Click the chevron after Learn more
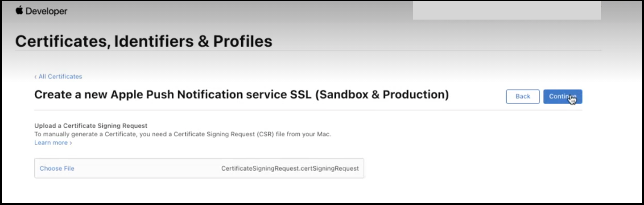The image size is (644, 205). [70, 143]
